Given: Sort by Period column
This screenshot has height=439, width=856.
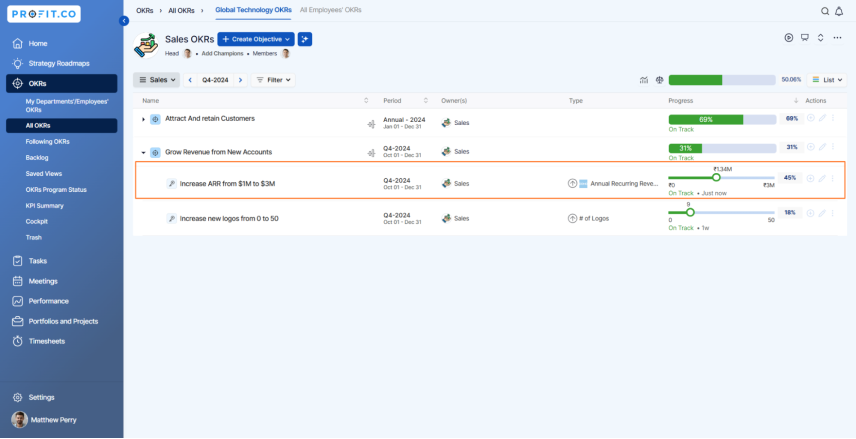Looking at the screenshot, I should (x=426, y=100).
